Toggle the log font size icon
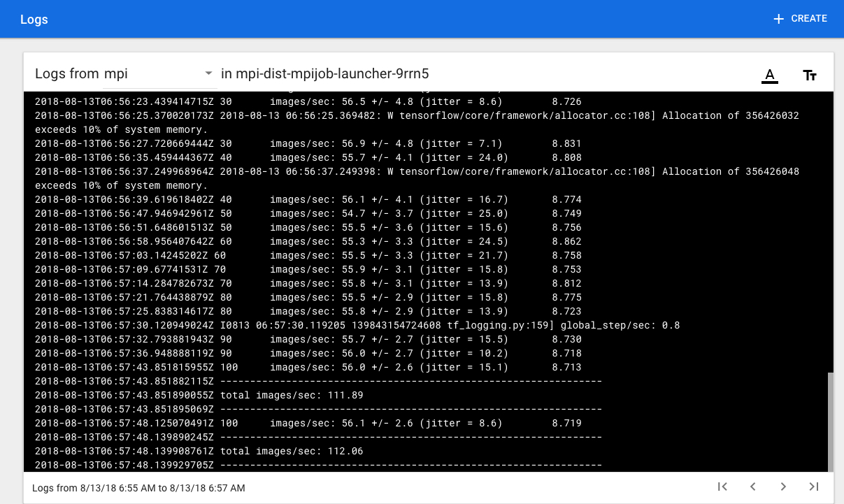This screenshot has width=844, height=504. pyautogui.click(x=810, y=75)
